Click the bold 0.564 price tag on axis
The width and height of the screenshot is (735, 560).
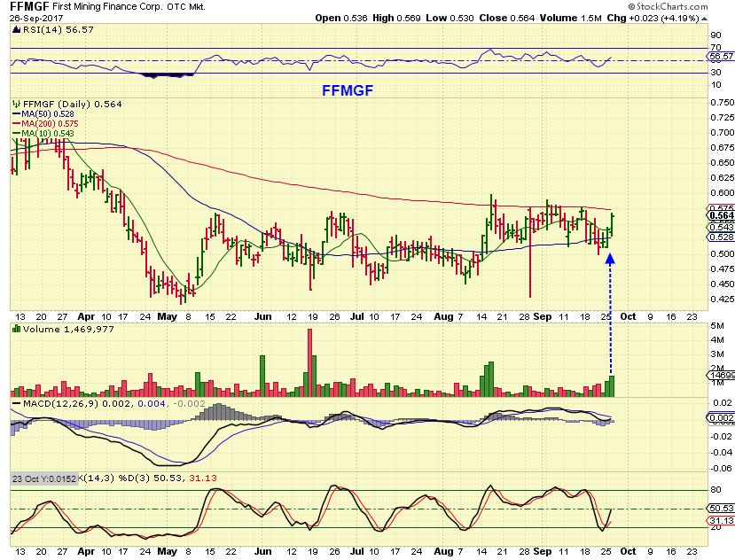click(721, 215)
